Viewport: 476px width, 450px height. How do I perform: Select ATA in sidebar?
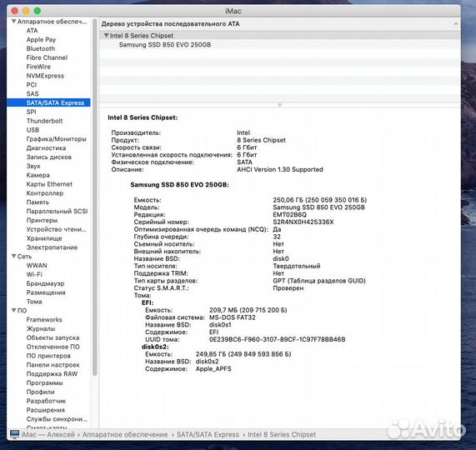32,31
